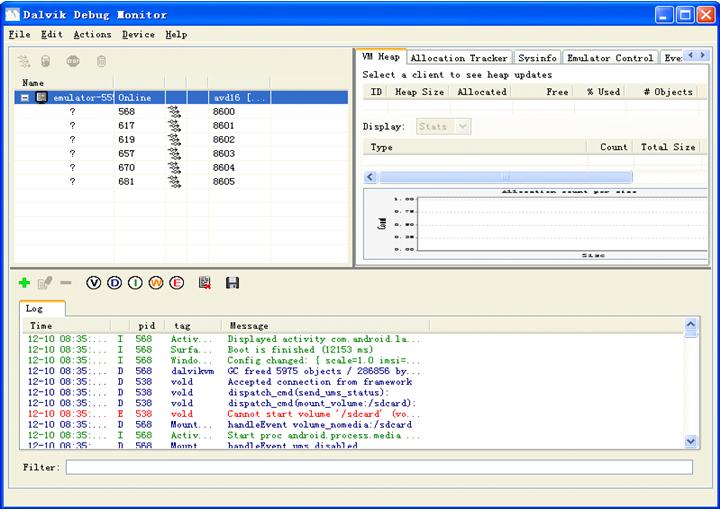Click the debug icon in process 568 row
Viewport: 720px width, 520px height.
coord(174,112)
